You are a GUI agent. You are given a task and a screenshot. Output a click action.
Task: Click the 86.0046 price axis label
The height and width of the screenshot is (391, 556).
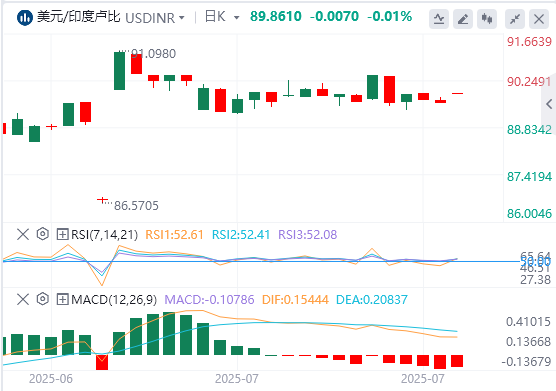(529, 214)
